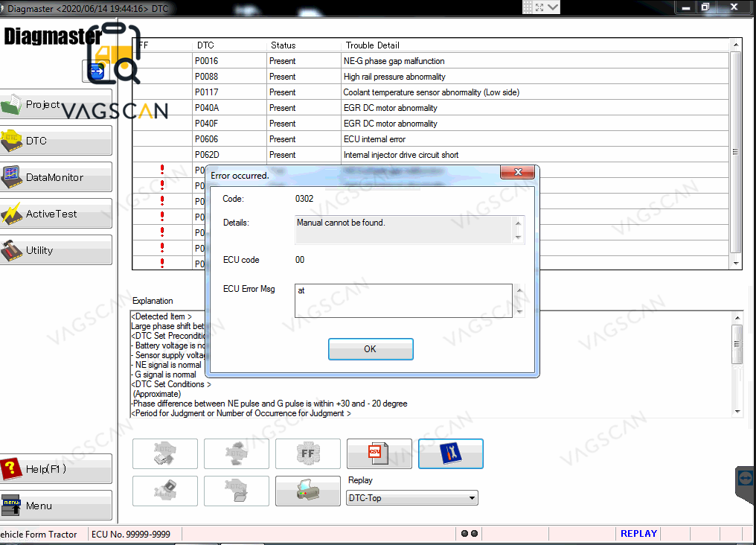Open DataMonitor in the sidebar

57,177
